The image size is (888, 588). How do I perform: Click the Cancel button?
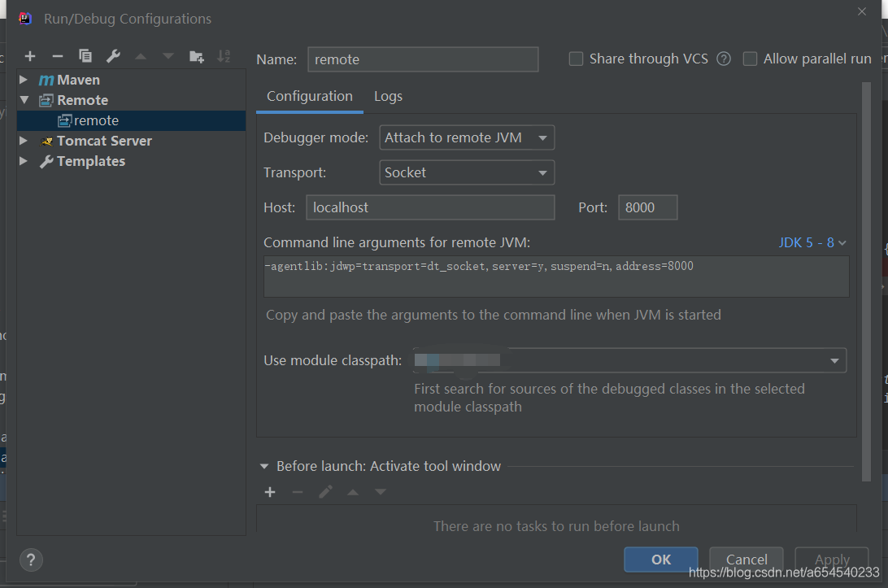tap(747, 560)
